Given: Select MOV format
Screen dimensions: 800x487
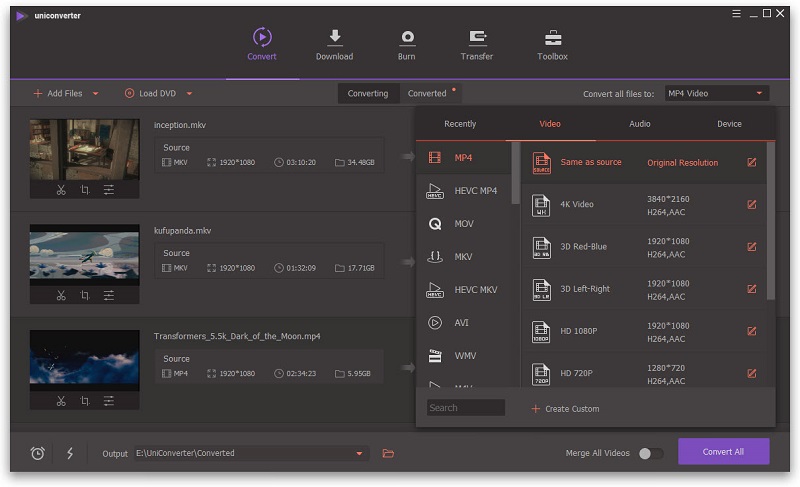Looking at the screenshot, I should pyautogui.click(x=463, y=223).
